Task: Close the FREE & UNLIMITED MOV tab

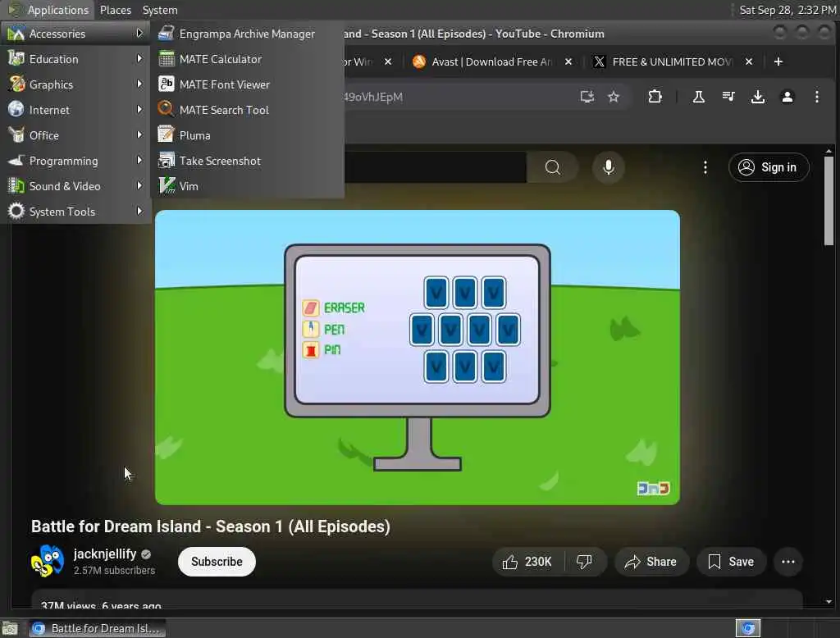Action: pos(749,62)
